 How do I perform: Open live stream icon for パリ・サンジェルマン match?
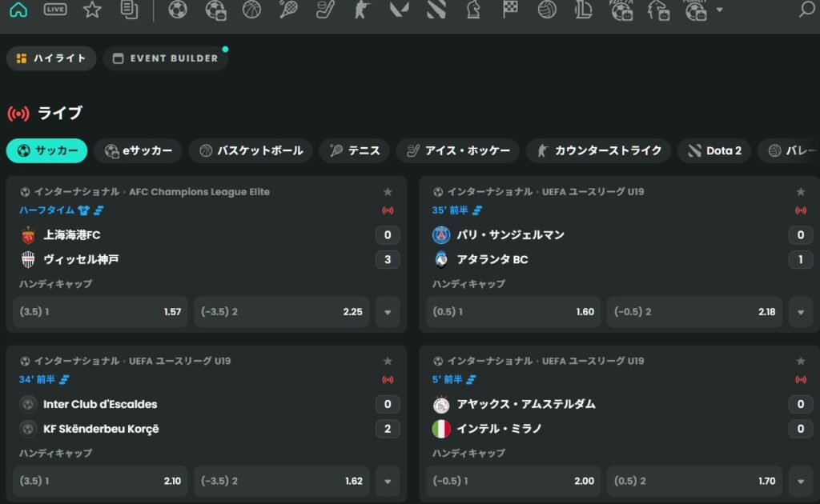(x=801, y=210)
